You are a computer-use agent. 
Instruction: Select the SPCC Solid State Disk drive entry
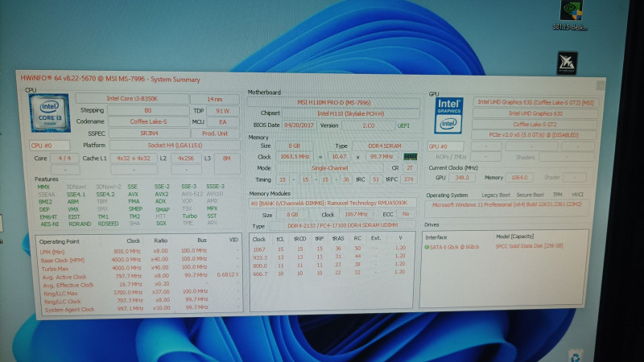pos(505,247)
